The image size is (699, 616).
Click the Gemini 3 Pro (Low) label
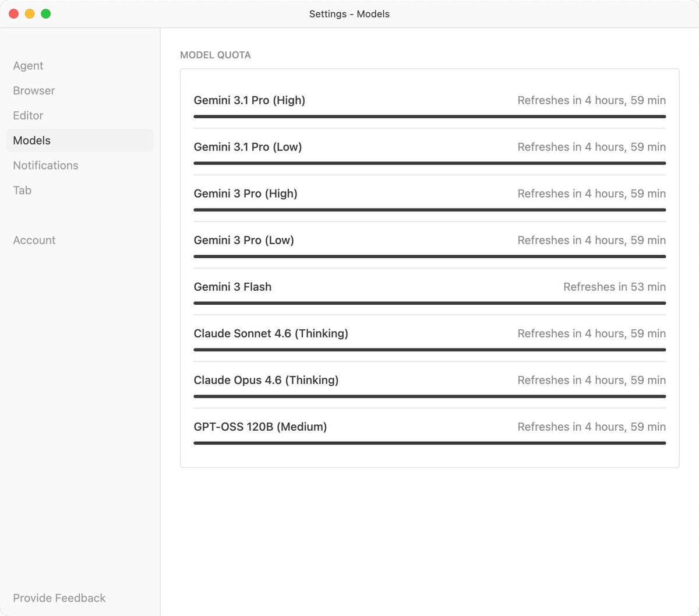[x=243, y=240]
